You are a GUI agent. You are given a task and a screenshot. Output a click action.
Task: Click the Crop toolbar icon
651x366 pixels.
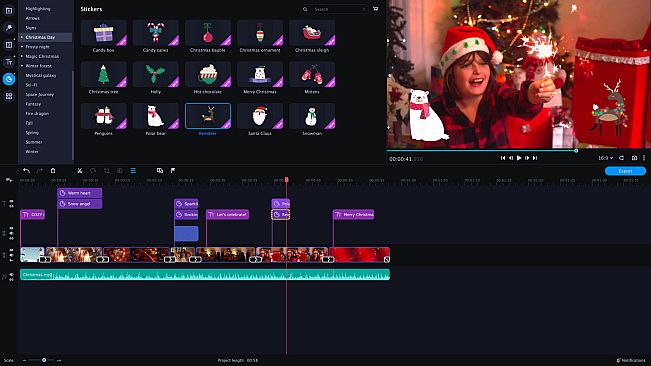pos(107,171)
